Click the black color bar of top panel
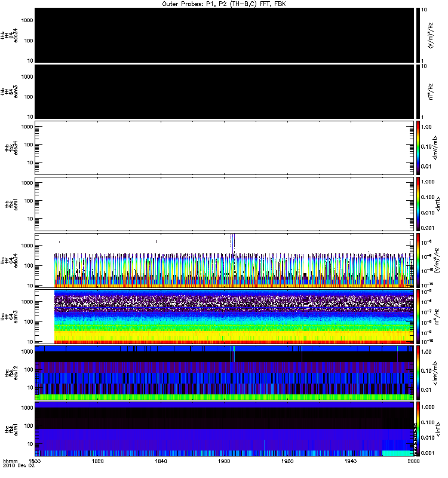Viewport: 448px width, 478px height. (x=418, y=35)
